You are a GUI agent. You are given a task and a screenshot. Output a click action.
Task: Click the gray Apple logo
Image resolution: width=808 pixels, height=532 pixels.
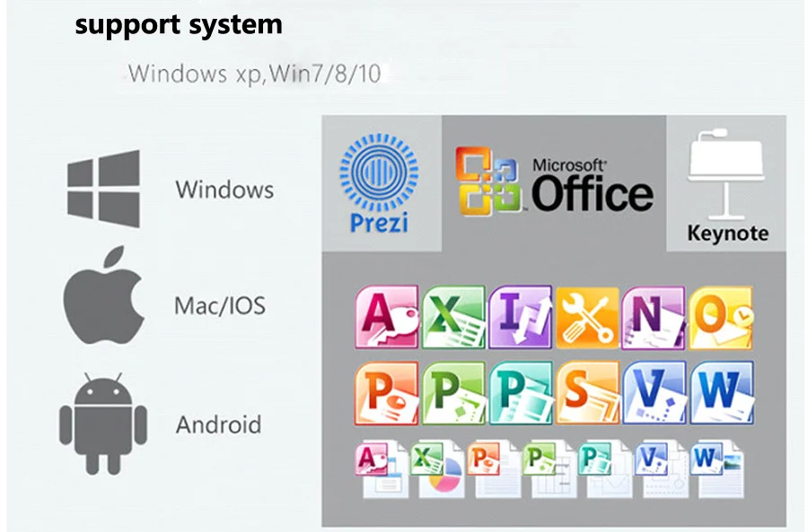(x=103, y=294)
